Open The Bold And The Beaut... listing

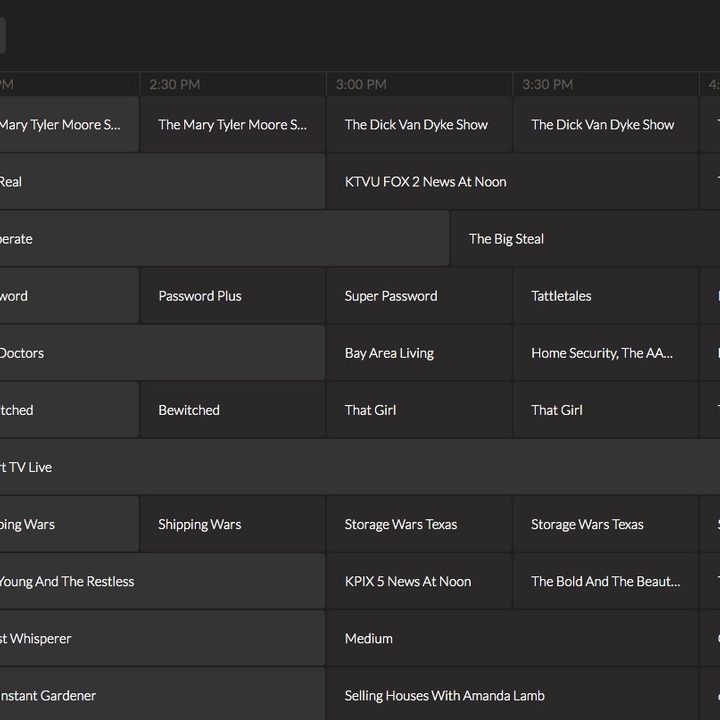click(606, 581)
